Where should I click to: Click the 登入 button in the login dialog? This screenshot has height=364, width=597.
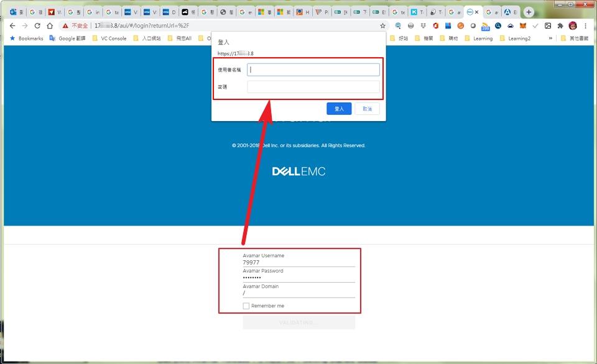point(339,108)
